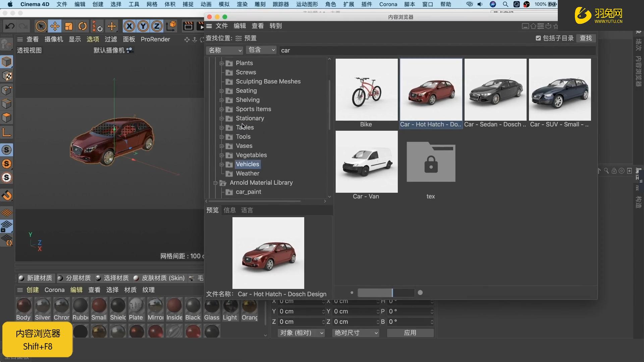Select the Move tool in toolbar
Screen dimensions: 644x362
[55, 26]
